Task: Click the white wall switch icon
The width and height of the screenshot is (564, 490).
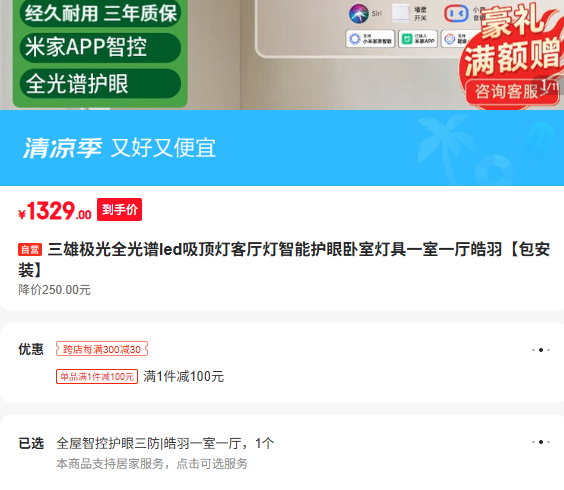Action: click(401, 13)
